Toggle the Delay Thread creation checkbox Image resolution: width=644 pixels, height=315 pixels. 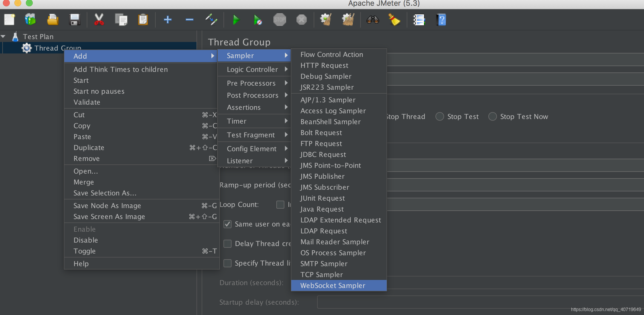point(227,244)
